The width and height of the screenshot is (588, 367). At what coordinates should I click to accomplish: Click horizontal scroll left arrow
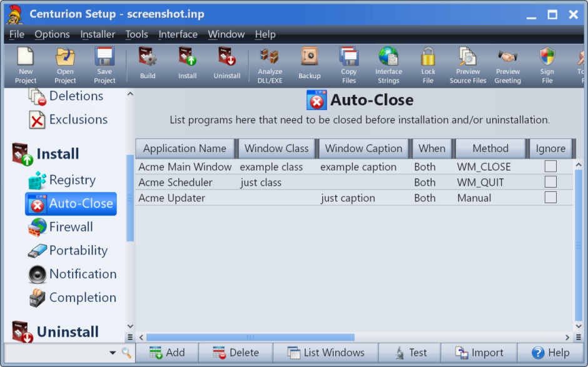pos(141,338)
